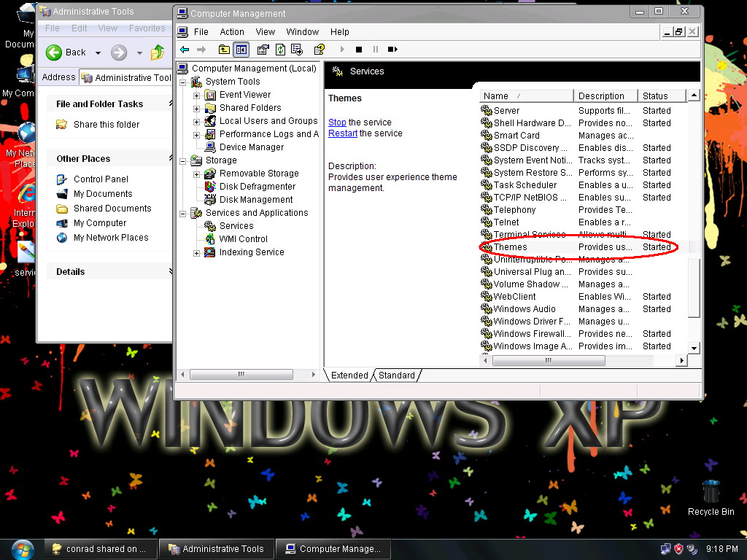Select Device Manager in the console tree
Image resolution: width=747 pixels, height=560 pixels.
[251, 147]
